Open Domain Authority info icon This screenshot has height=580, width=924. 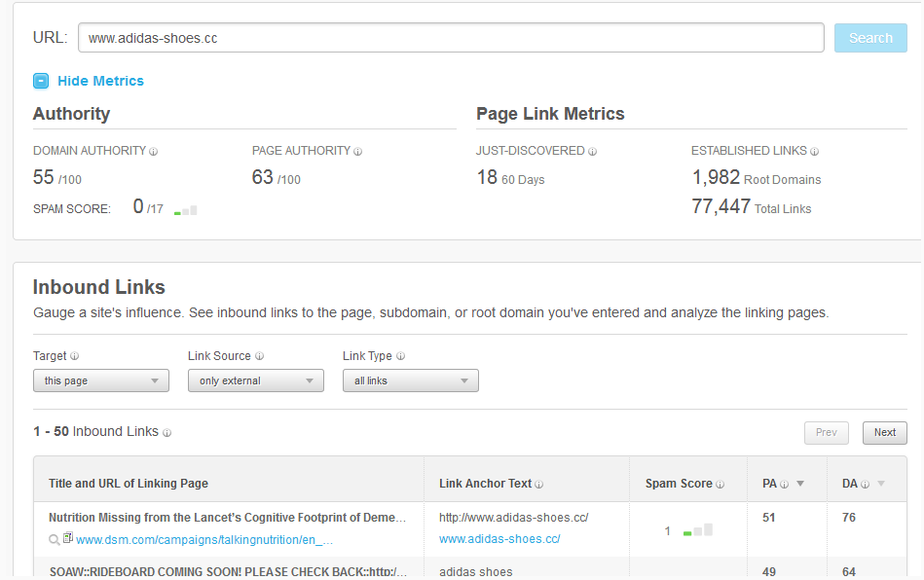153,152
